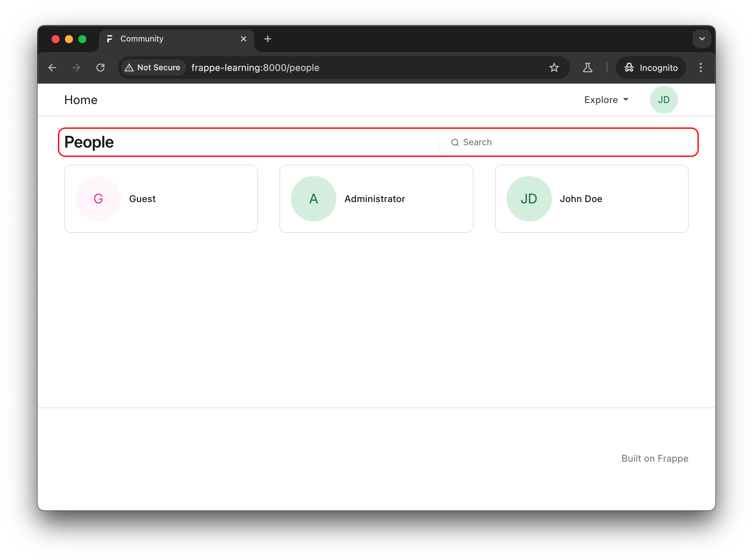Focus the People search field
753x560 pixels.
tap(570, 143)
